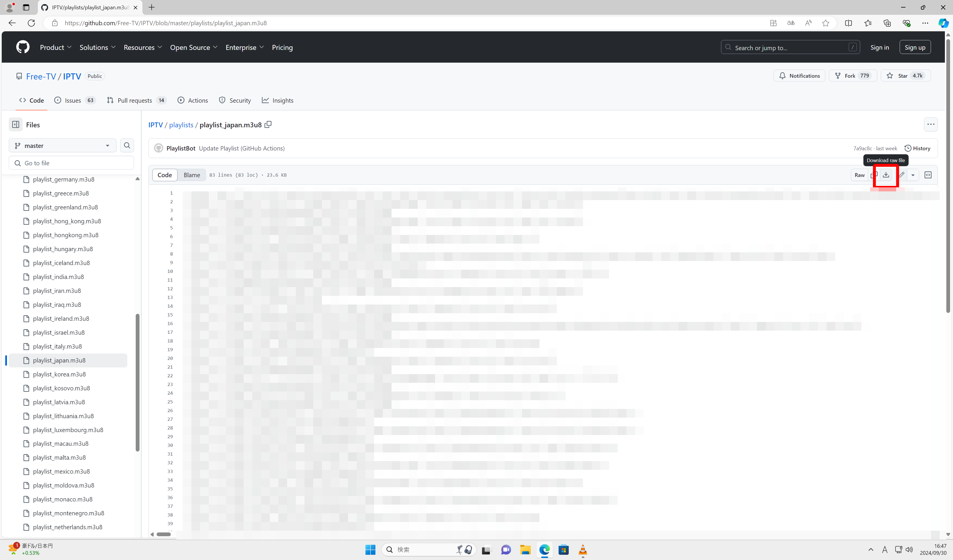The width and height of the screenshot is (953, 560).
Task: Open the symbols panel icon
Action: pos(928,175)
